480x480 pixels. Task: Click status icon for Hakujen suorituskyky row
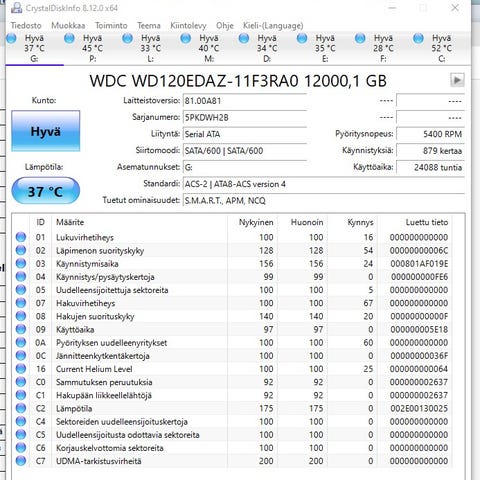21,316
